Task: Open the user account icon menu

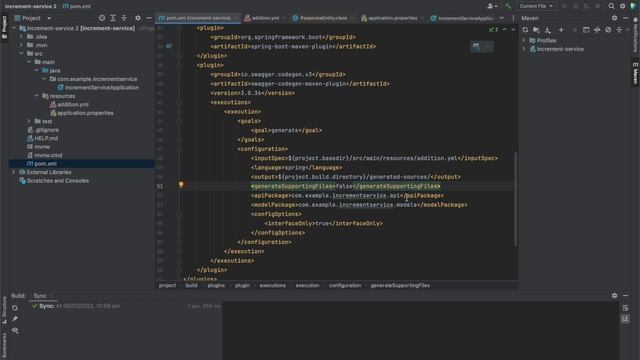Action: [x=492, y=6]
